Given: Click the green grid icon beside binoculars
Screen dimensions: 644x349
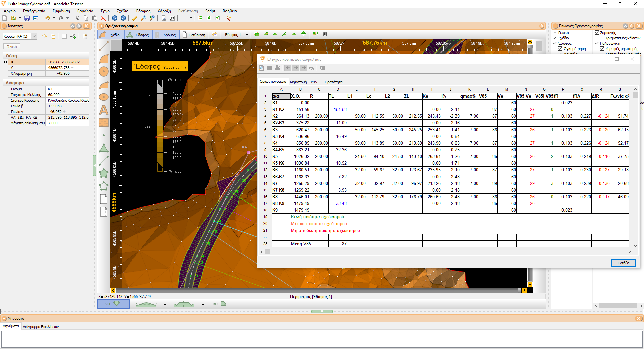Looking at the screenshot, I should pos(315,34).
